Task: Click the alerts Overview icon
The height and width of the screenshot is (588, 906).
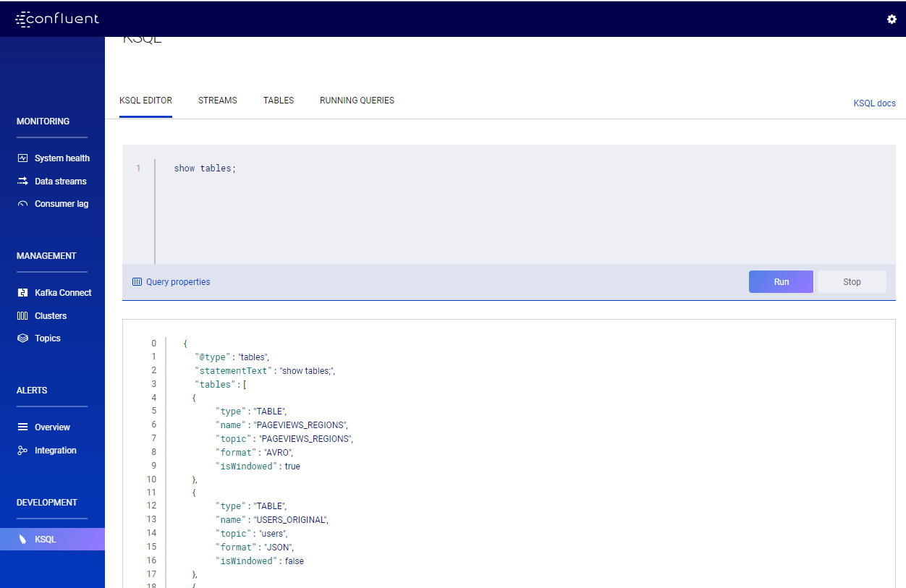Action: pyautogui.click(x=22, y=427)
